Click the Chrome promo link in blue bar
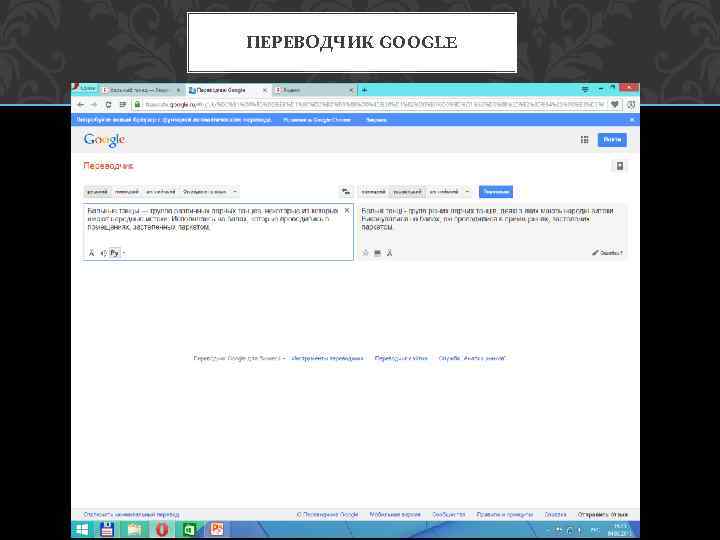Screen dimensions: 720x540 click(x=317, y=120)
